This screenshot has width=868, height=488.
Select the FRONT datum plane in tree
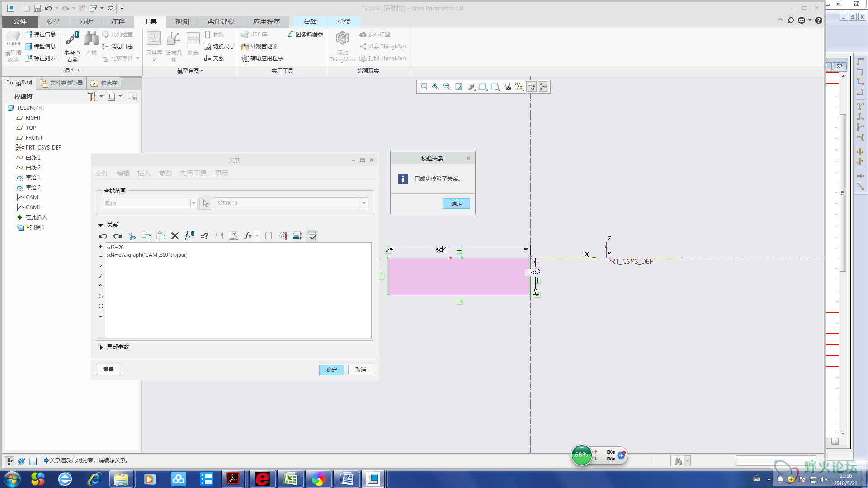pyautogui.click(x=30, y=138)
